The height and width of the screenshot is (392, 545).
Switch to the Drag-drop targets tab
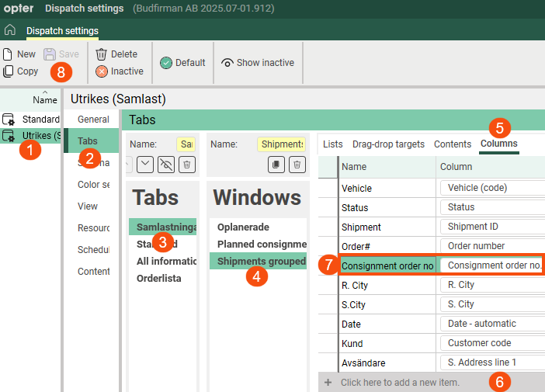(x=388, y=144)
